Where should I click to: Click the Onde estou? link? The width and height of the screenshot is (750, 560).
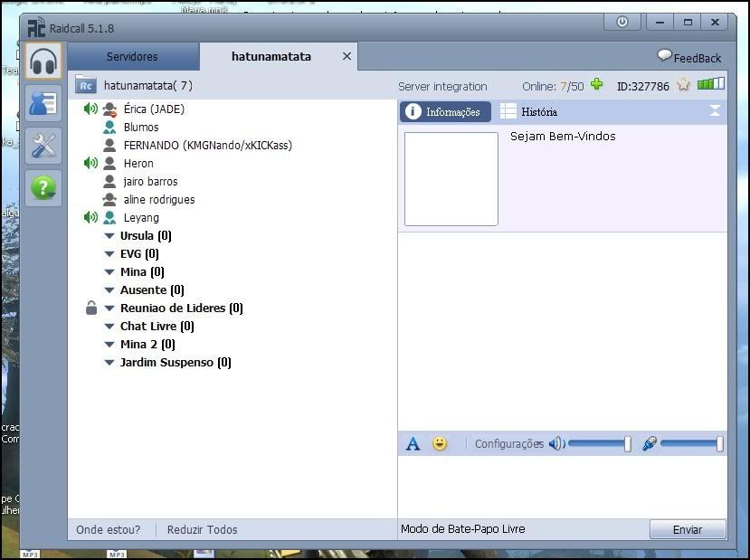[x=109, y=529]
